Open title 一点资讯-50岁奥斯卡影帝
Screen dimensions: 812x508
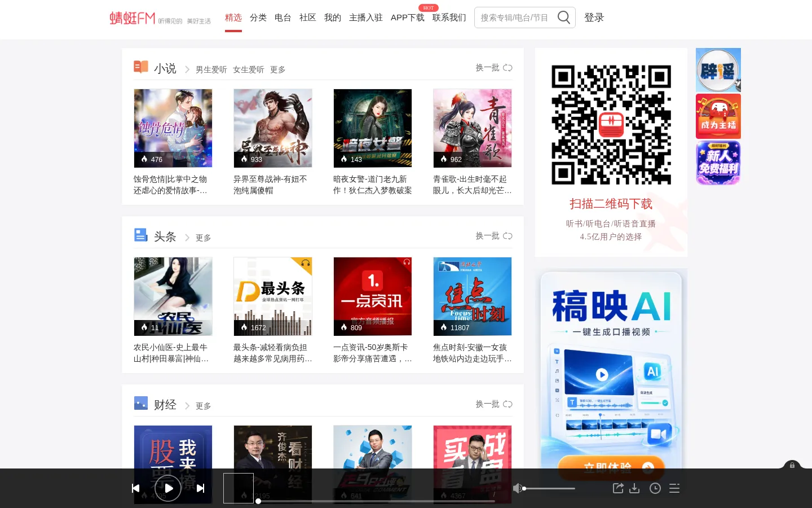tap(373, 353)
